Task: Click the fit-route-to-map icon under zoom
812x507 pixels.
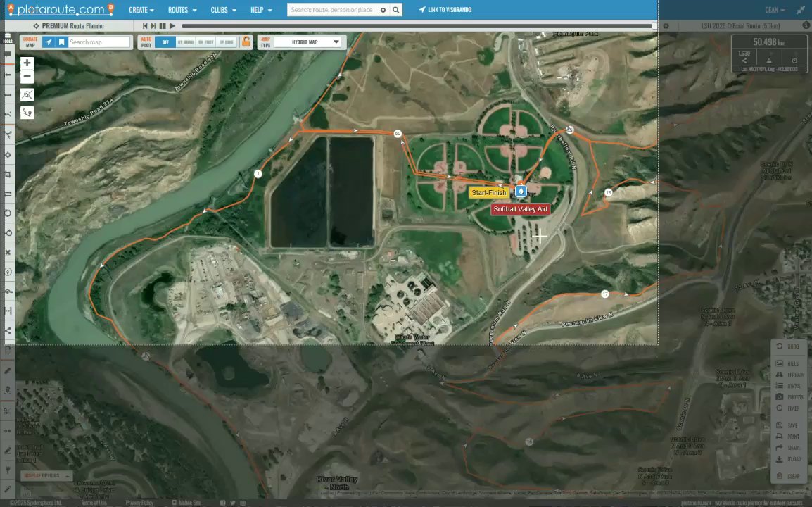Action: pyautogui.click(x=27, y=94)
